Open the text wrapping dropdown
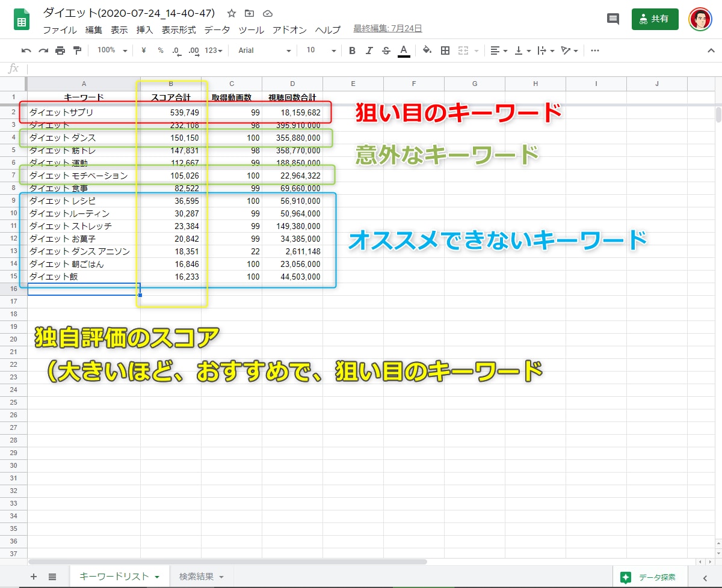Image resolution: width=722 pixels, height=588 pixels. tap(546, 51)
